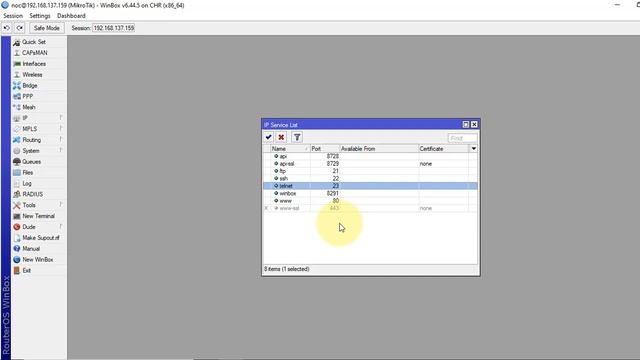The height and width of the screenshot is (360, 640).
Task: Open the column chooser dropdown arrow
Action: coord(473,149)
